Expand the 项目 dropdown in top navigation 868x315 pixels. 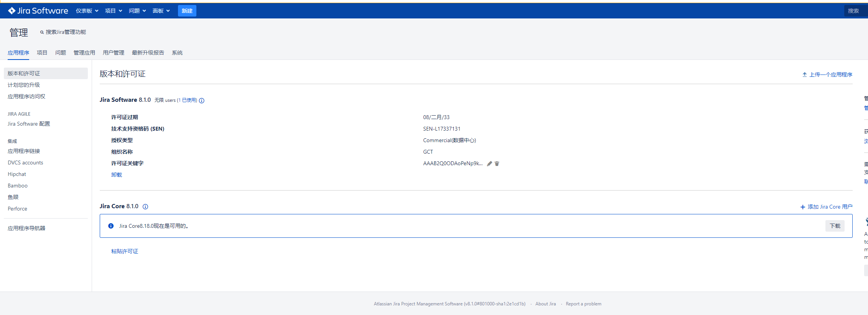114,11
